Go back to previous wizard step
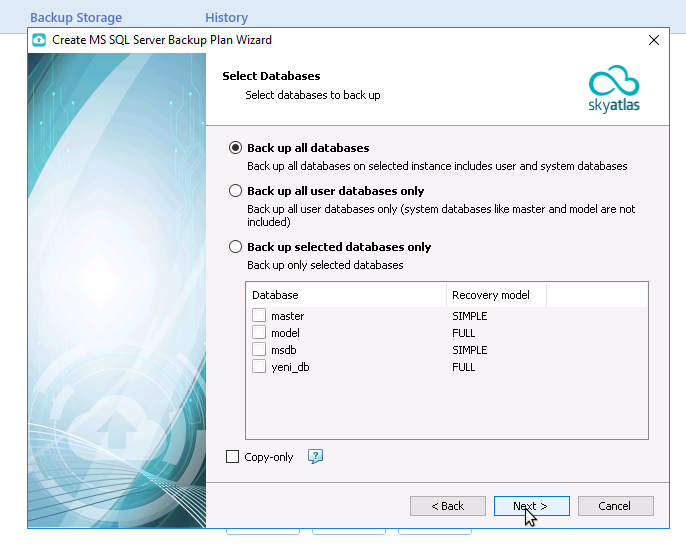The width and height of the screenshot is (686, 560). (448, 506)
